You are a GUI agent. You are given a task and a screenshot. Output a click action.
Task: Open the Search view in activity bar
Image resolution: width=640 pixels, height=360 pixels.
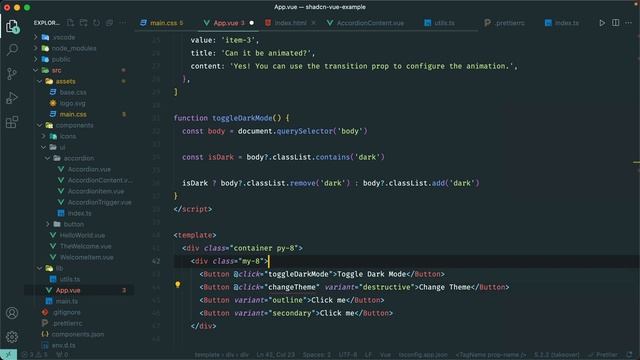click(12, 50)
